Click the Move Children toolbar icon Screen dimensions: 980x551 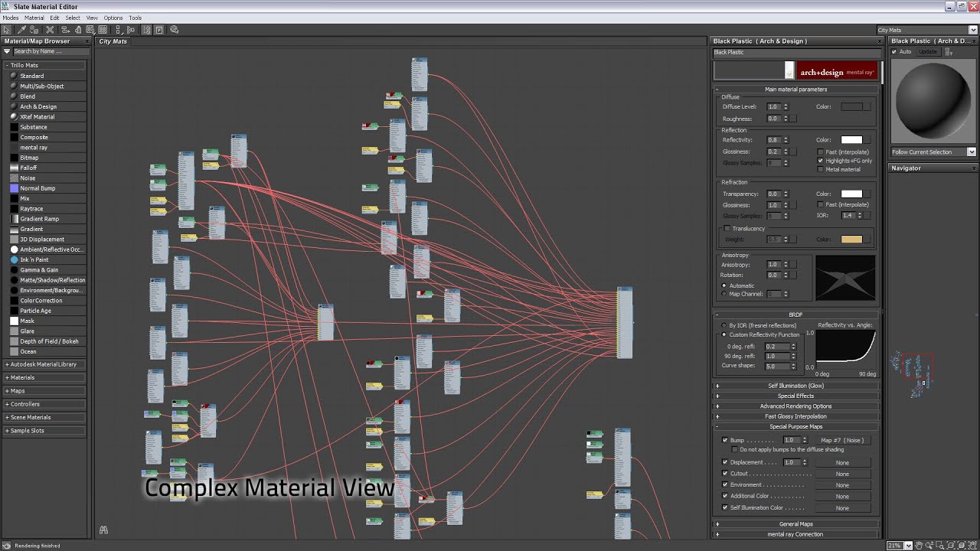click(x=67, y=29)
